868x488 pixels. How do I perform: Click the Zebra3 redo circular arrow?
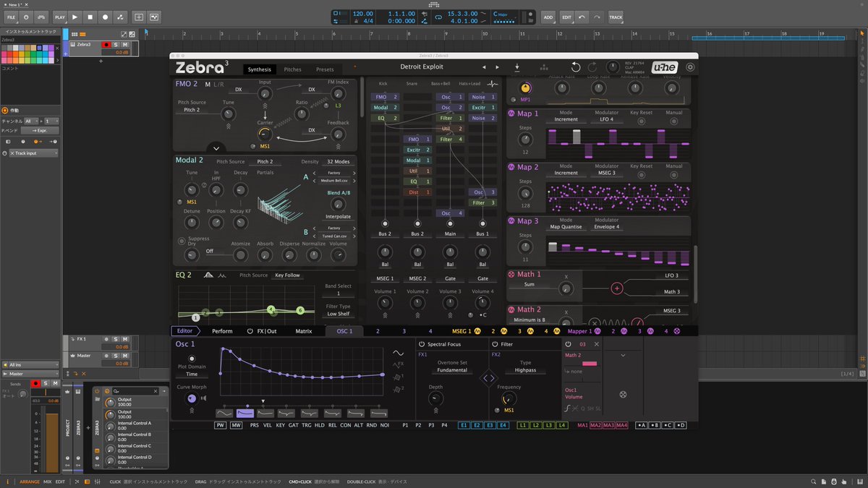pos(592,67)
